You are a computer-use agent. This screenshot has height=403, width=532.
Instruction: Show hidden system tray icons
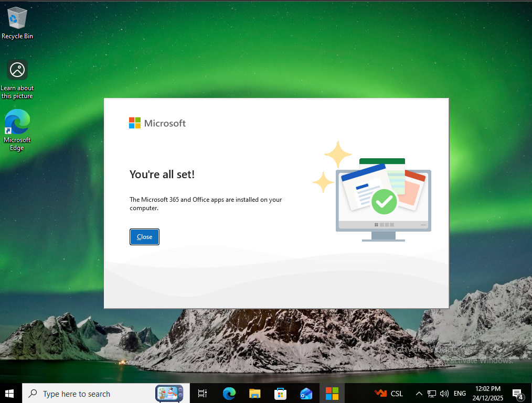click(419, 394)
